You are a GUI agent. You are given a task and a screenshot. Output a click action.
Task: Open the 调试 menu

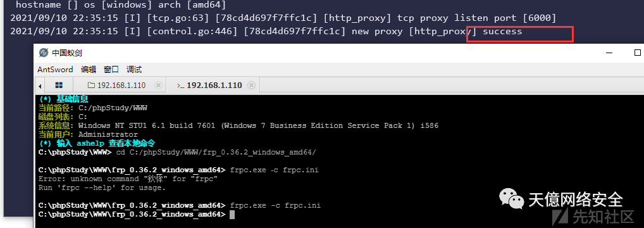click(134, 70)
